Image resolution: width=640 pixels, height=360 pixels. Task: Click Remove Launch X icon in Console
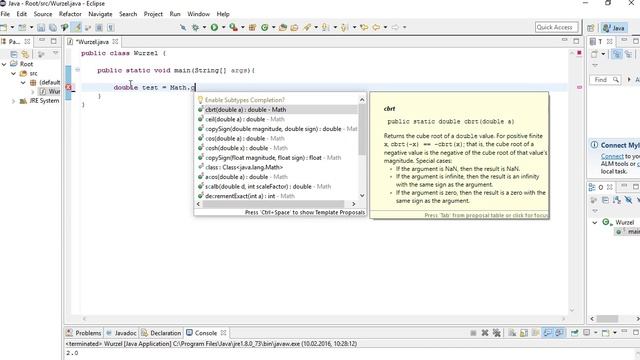pyautogui.click(x=485, y=333)
